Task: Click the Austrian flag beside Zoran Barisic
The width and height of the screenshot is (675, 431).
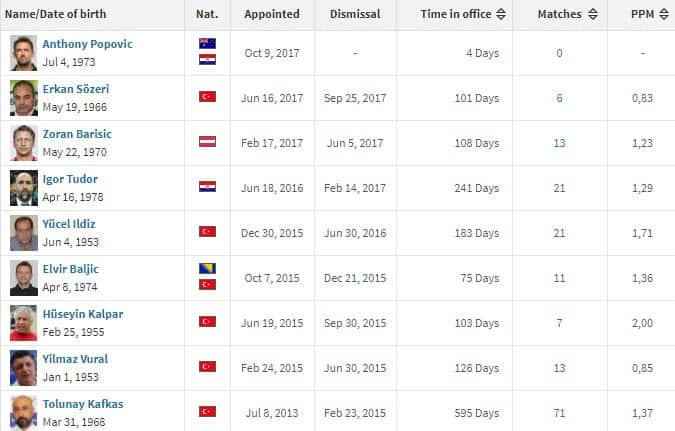Action: 207,142
